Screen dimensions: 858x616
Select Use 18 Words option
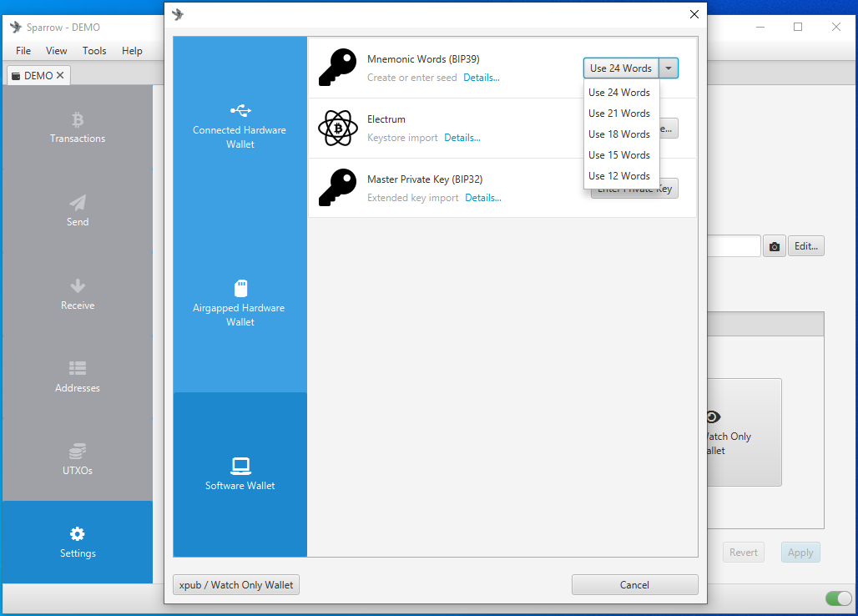click(x=622, y=134)
